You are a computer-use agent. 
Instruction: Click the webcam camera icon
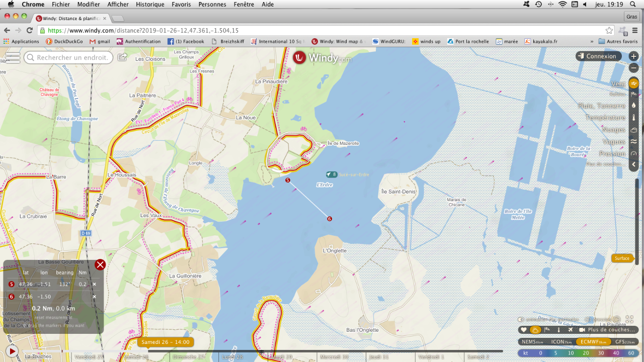pyautogui.click(x=582, y=330)
